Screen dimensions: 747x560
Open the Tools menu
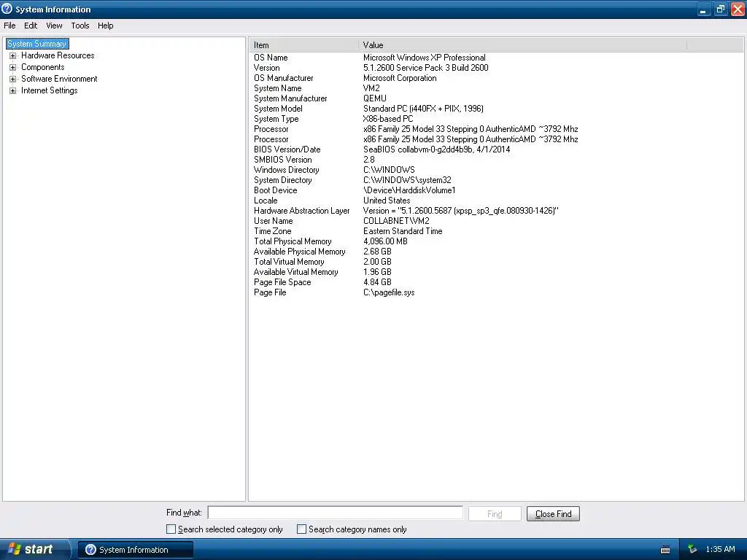[x=80, y=26]
